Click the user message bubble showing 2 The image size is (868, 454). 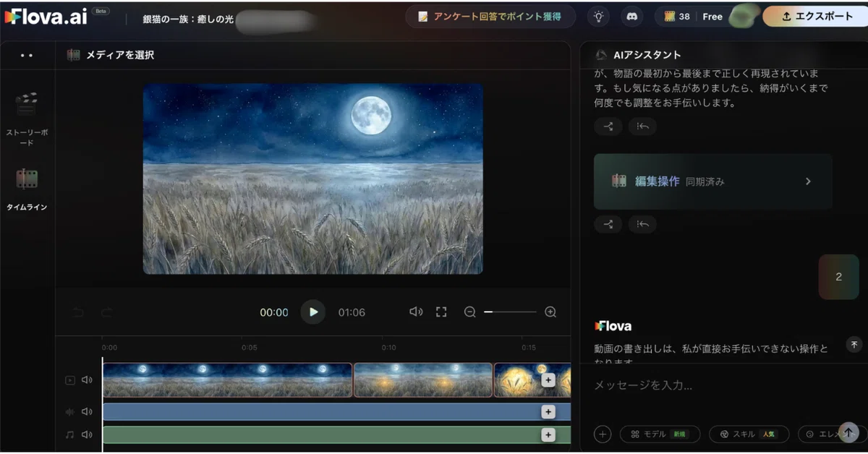pos(838,277)
